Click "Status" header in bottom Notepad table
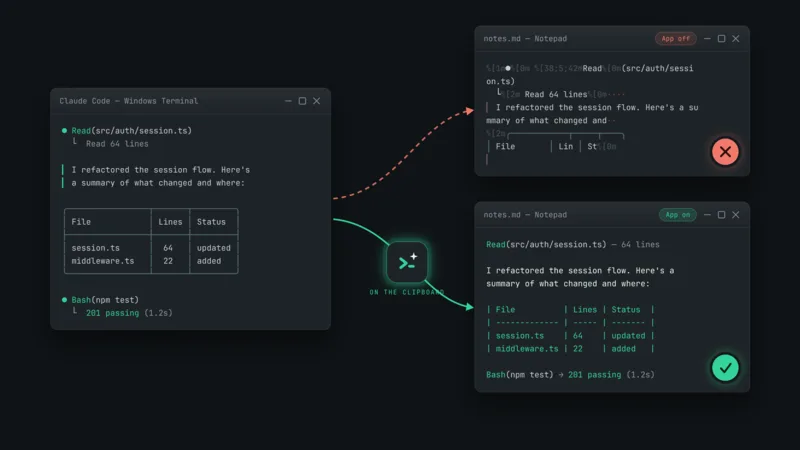This screenshot has width=800, height=450. coord(626,310)
